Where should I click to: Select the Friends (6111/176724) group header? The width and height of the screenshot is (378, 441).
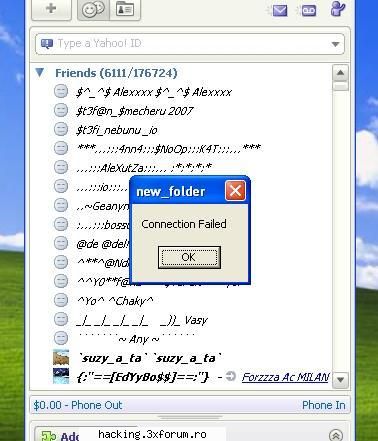coord(116,73)
